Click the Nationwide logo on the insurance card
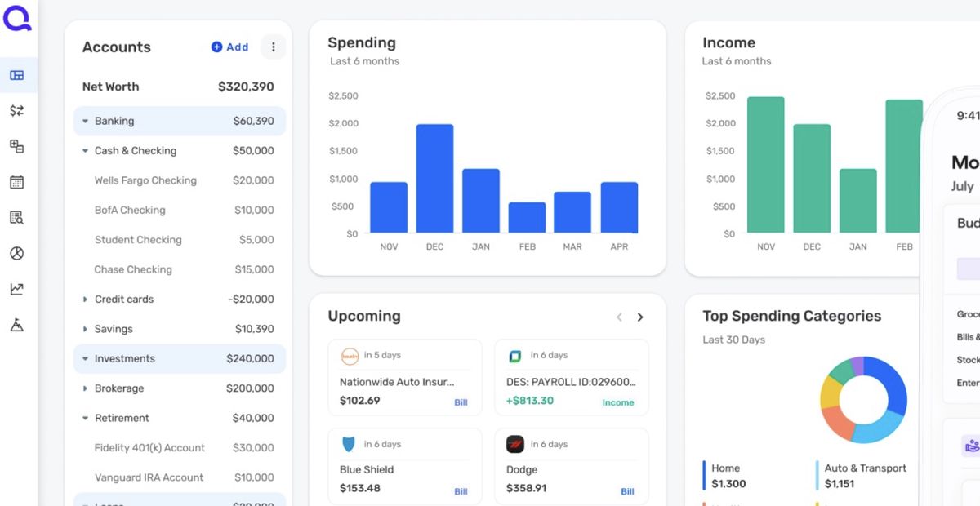The height and width of the screenshot is (506, 980). pos(349,356)
